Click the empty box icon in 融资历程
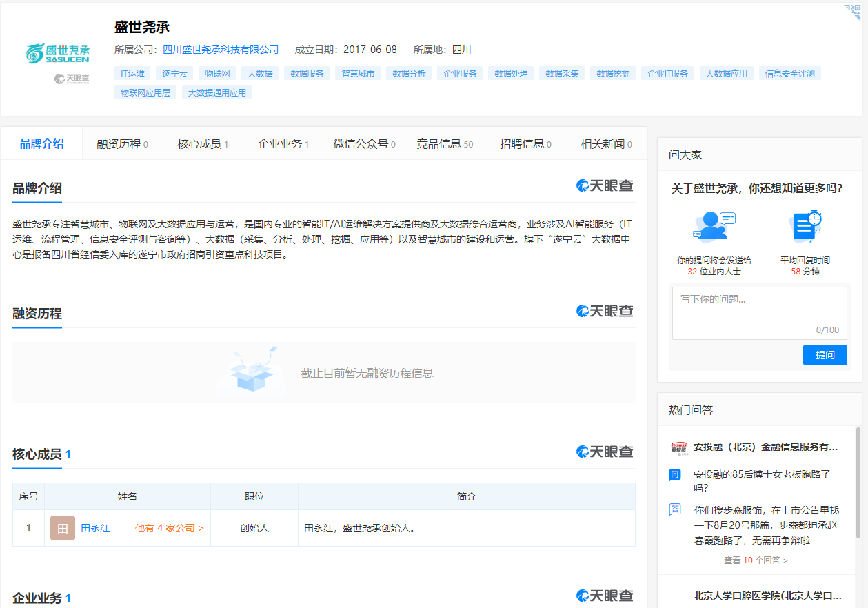The width and height of the screenshot is (868, 608). 251,371
